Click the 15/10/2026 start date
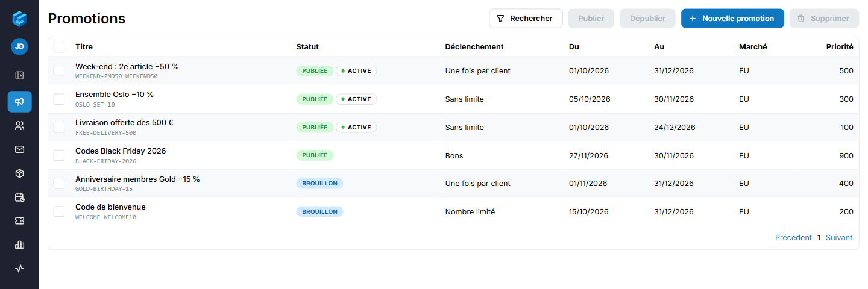Screen dimensions: 868x289 click(589, 211)
